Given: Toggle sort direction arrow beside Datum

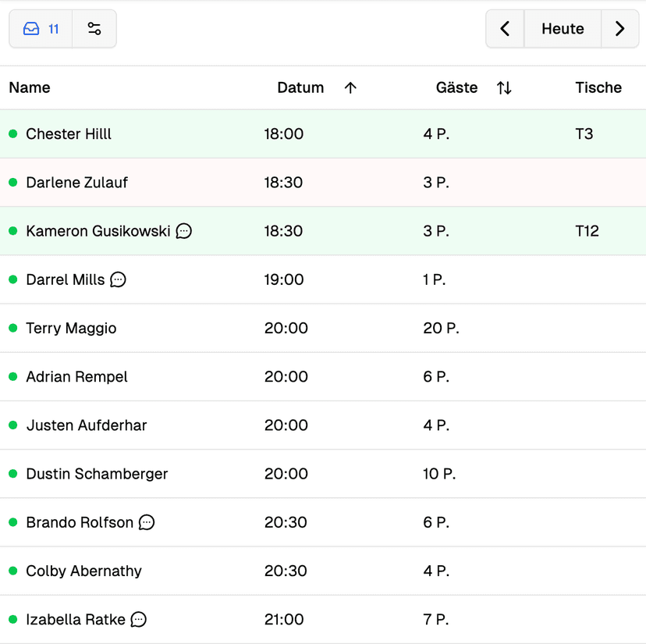Looking at the screenshot, I should pyautogui.click(x=350, y=88).
